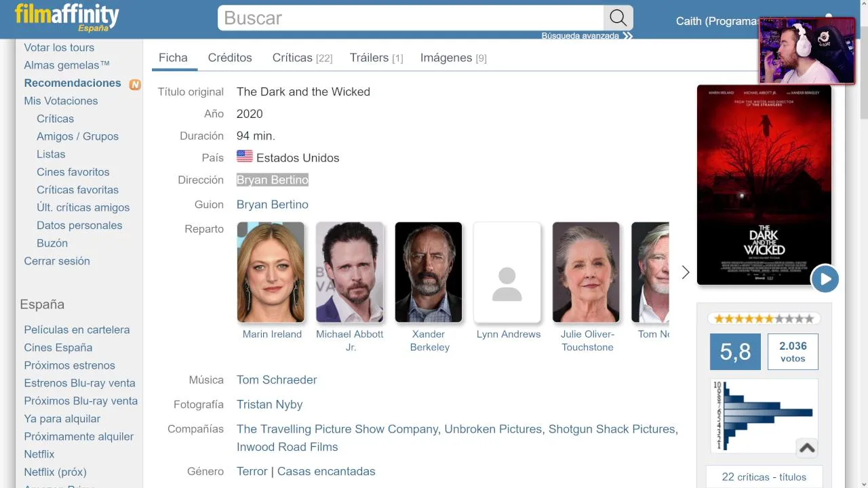Open Casas encantadas topic link
The width and height of the screenshot is (868, 488).
(326, 471)
